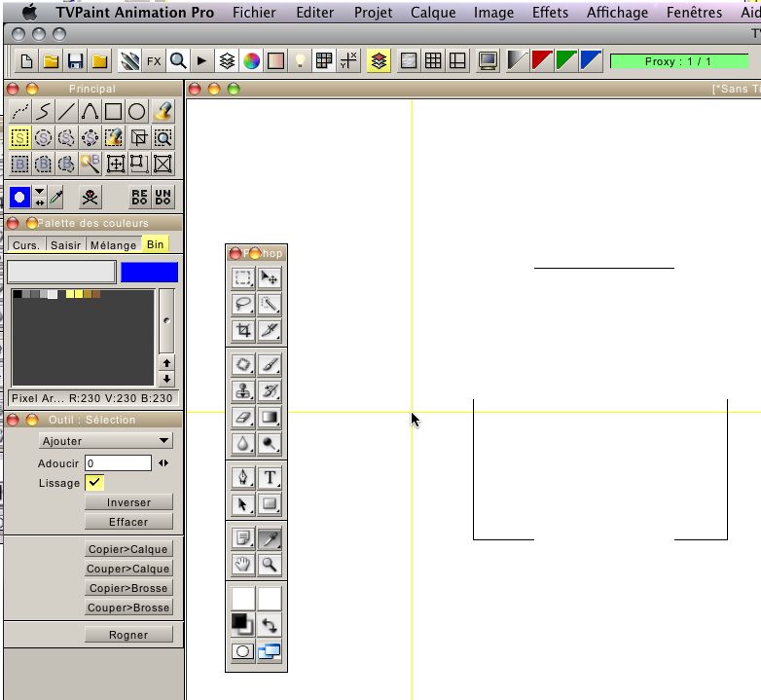The width and height of the screenshot is (761, 700).
Task: Toggle the blue channel flag icon
Action: [591, 60]
